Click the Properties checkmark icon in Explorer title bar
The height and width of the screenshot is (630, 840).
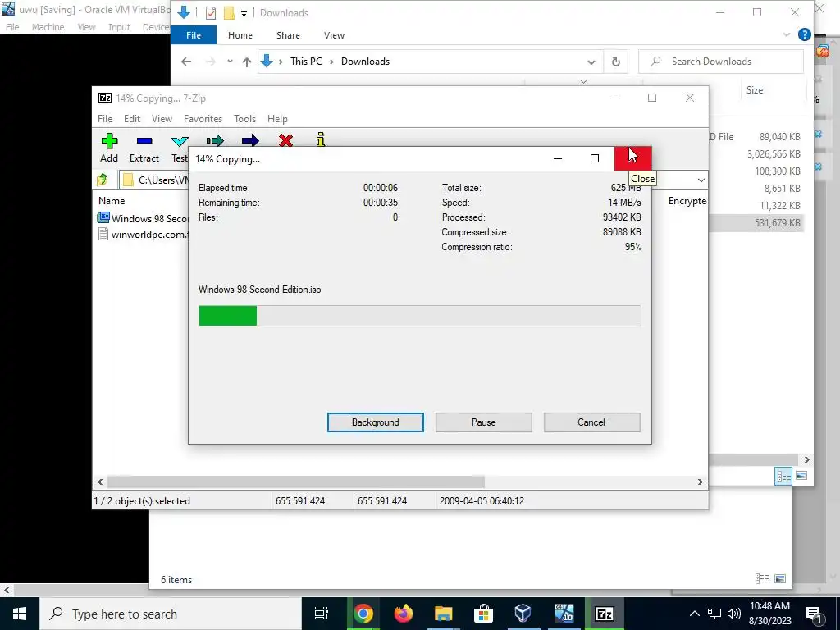click(211, 13)
